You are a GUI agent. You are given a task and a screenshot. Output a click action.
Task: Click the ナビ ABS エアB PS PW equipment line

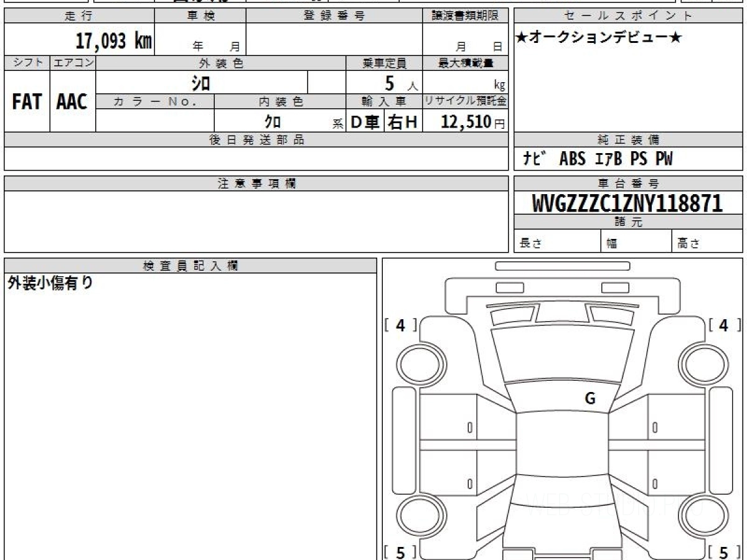598,159
